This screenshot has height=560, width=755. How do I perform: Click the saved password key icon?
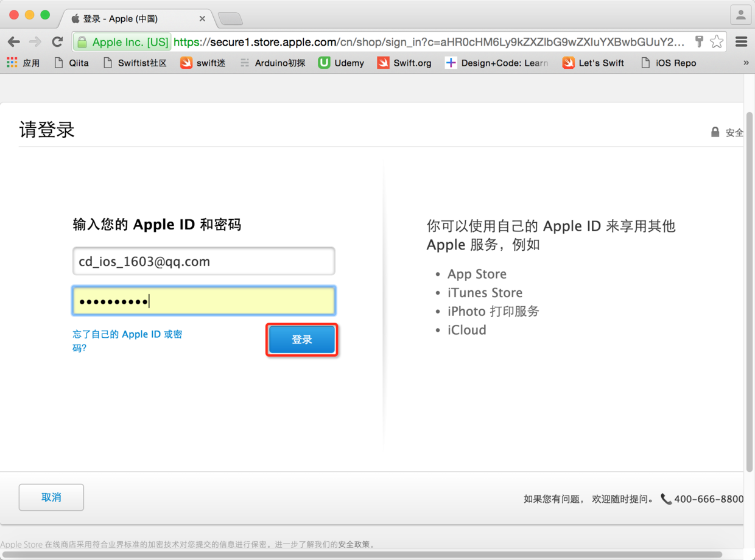point(700,41)
